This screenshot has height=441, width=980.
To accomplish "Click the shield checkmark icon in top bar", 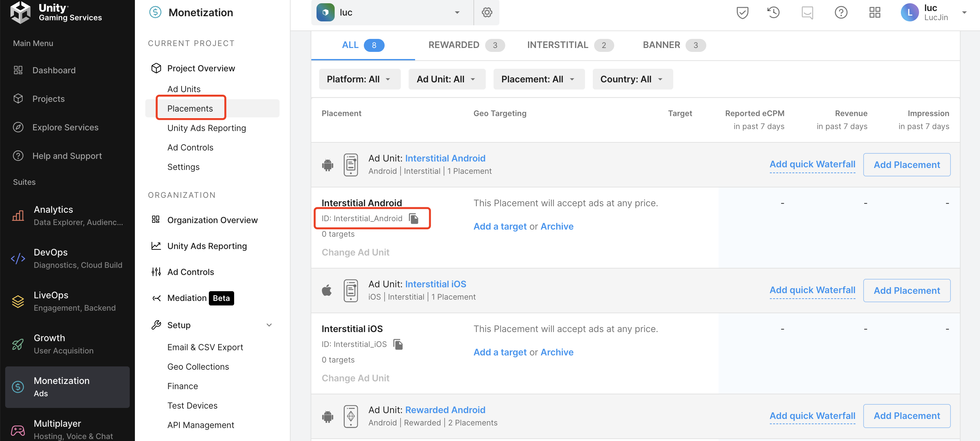I will click(742, 12).
